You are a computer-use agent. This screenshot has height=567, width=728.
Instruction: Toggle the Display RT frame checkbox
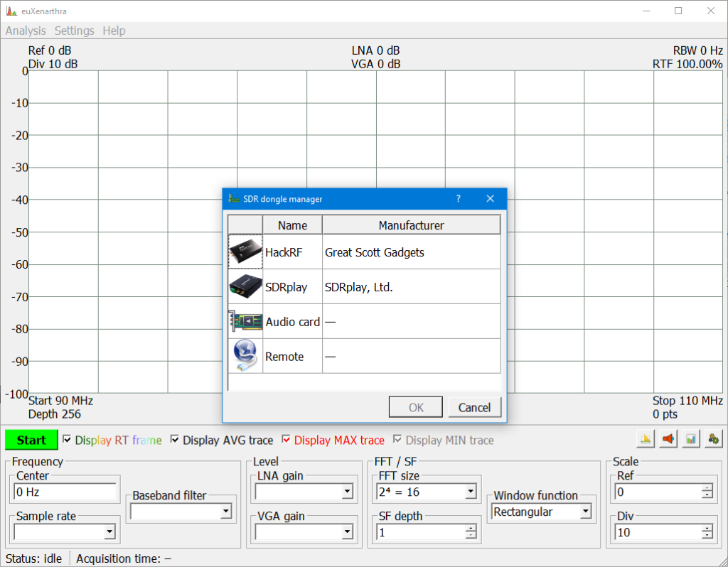tap(68, 440)
